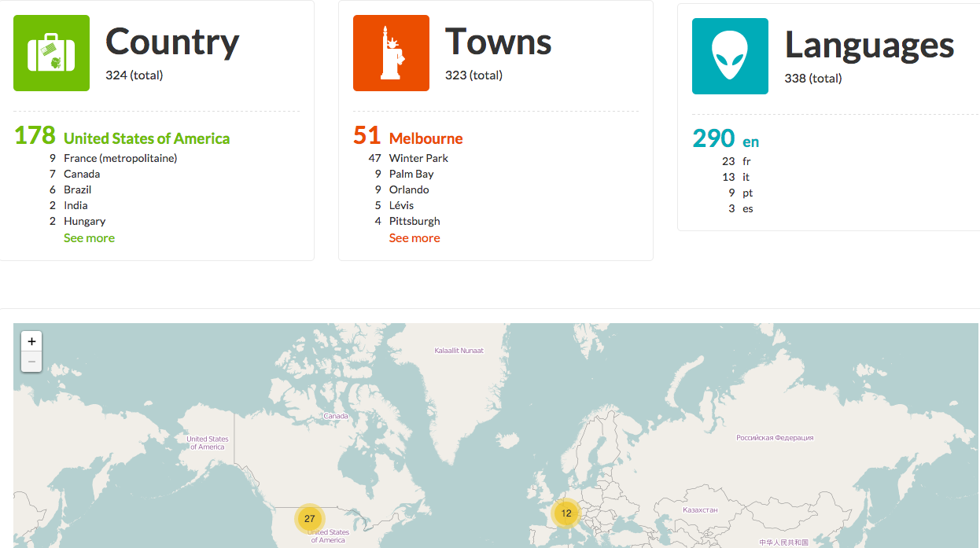Click the Languages heading
Screen dimensions: 980x548
pos(869,45)
